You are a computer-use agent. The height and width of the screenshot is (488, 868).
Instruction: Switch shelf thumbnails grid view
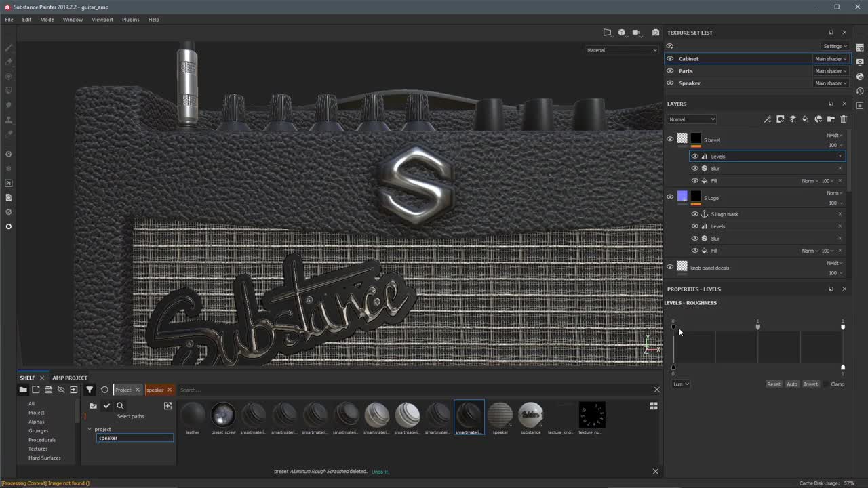click(654, 406)
